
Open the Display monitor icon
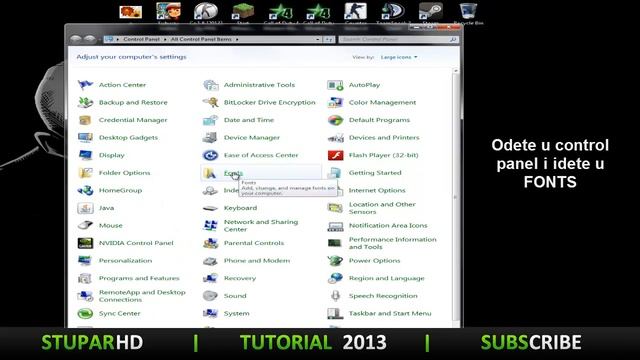click(85, 155)
